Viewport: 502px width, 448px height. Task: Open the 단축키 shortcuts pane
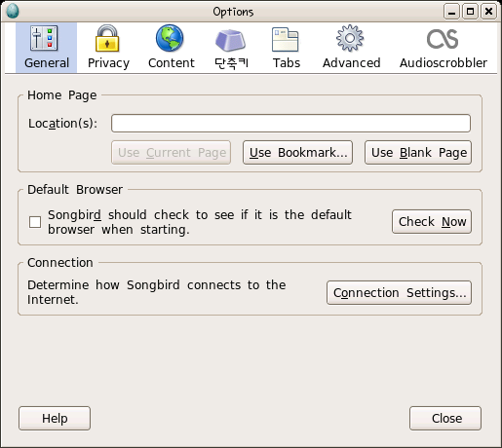click(231, 48)
